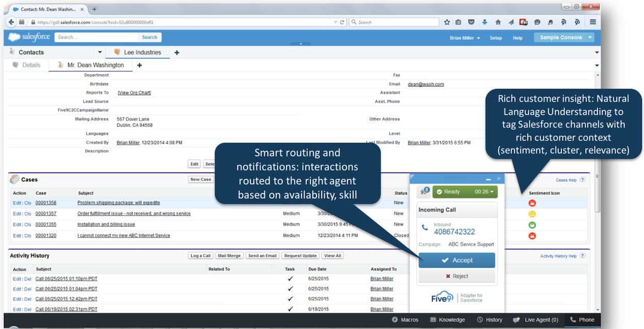Viewport: 644px width, 329px height.
Task: Open the URL bar history dropdown
Action: 335,22
